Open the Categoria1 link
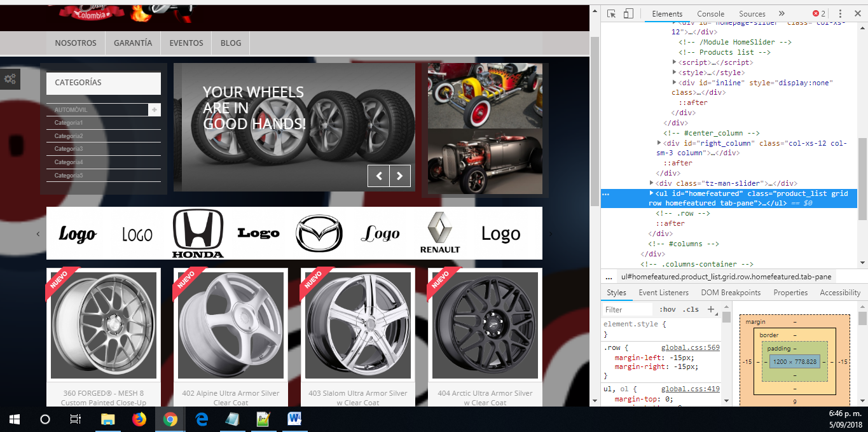 click(x=69, y=123)
